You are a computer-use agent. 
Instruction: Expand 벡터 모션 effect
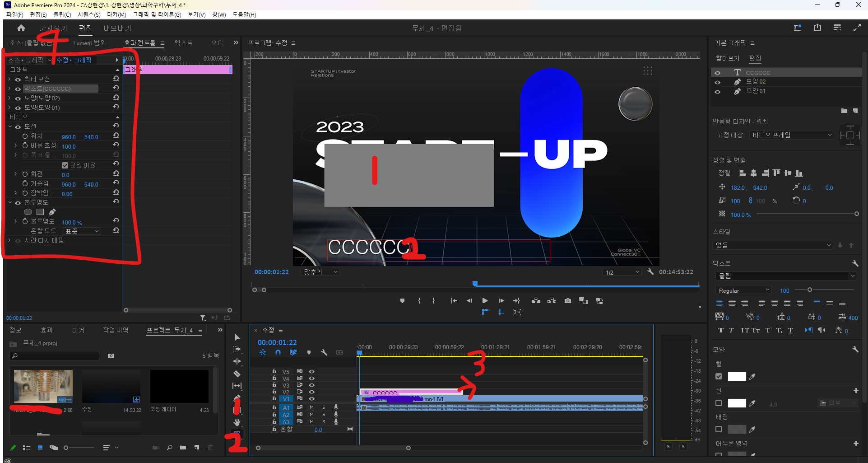point(9,79)
